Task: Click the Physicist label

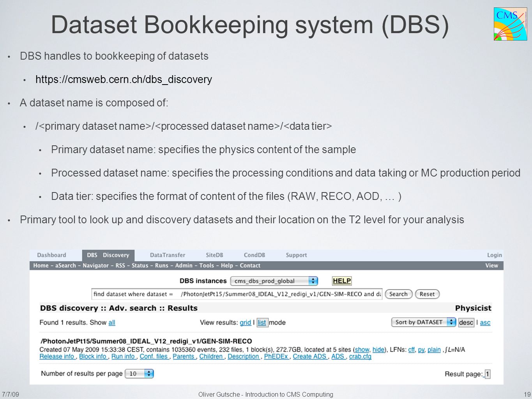Action: (473, 308)
